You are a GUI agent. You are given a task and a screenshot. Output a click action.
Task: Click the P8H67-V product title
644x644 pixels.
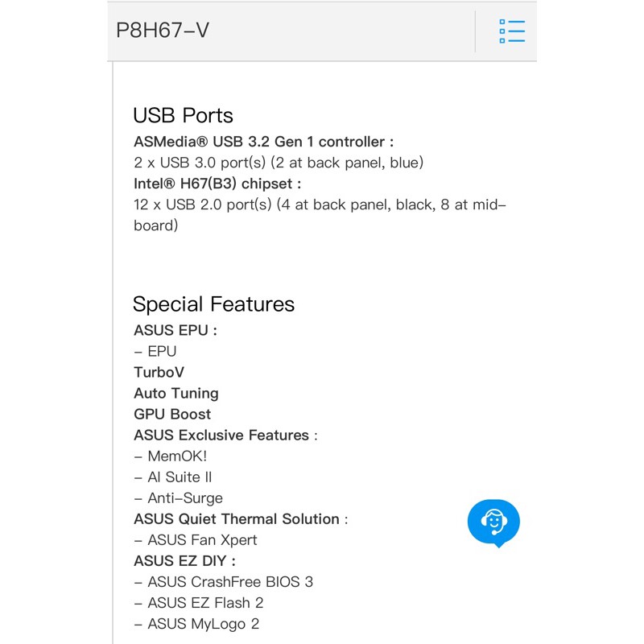pos(163,31)
